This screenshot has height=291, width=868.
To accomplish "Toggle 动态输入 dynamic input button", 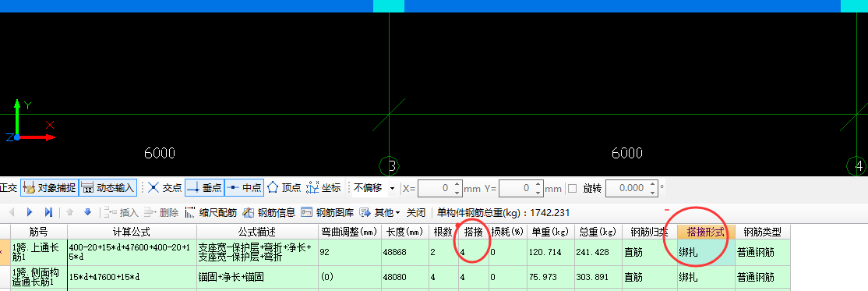I will tap(108, 188).
